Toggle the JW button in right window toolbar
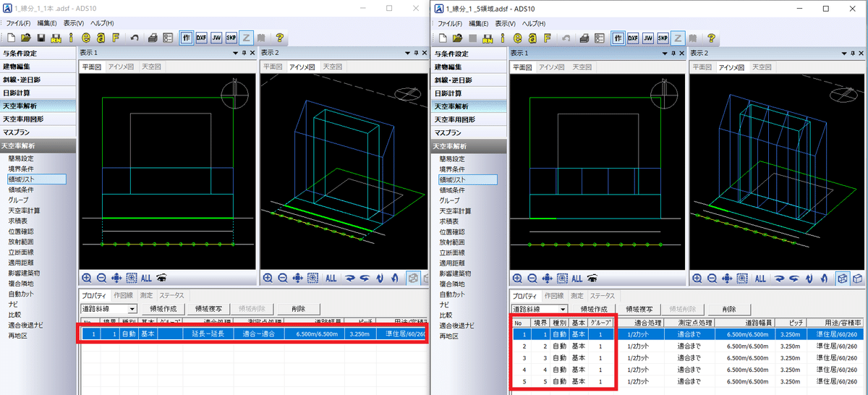Viewport: 868px width, 395px height. click(648, 38)
